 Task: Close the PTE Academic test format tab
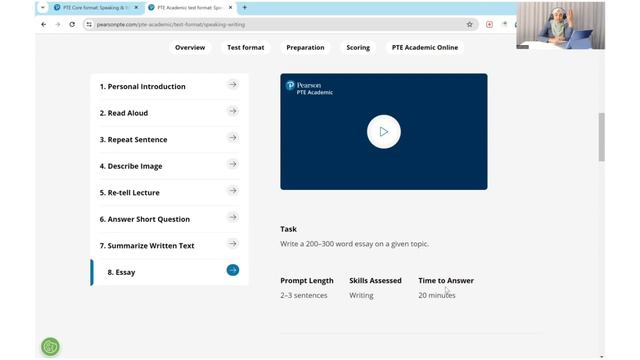230,7
